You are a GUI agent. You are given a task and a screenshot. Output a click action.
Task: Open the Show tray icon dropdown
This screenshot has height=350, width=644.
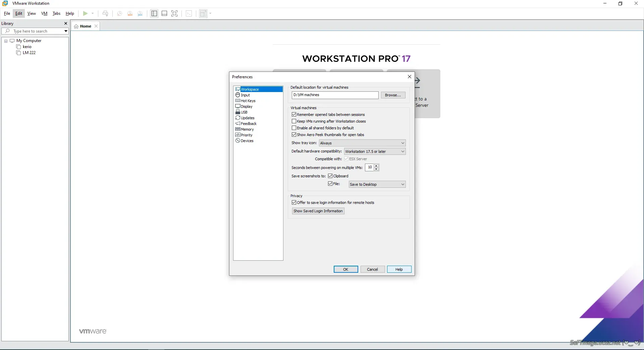pyautogui.click(x=362, y=143)
